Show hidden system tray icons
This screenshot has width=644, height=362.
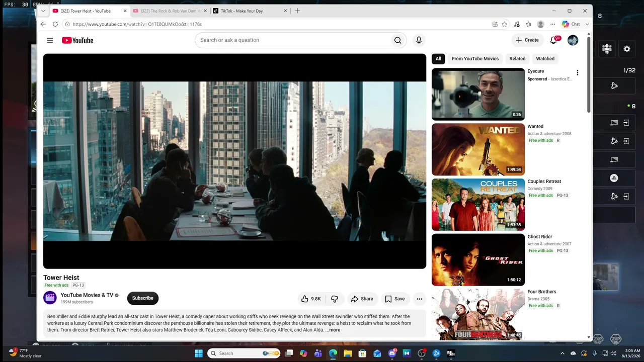[562, 353]
